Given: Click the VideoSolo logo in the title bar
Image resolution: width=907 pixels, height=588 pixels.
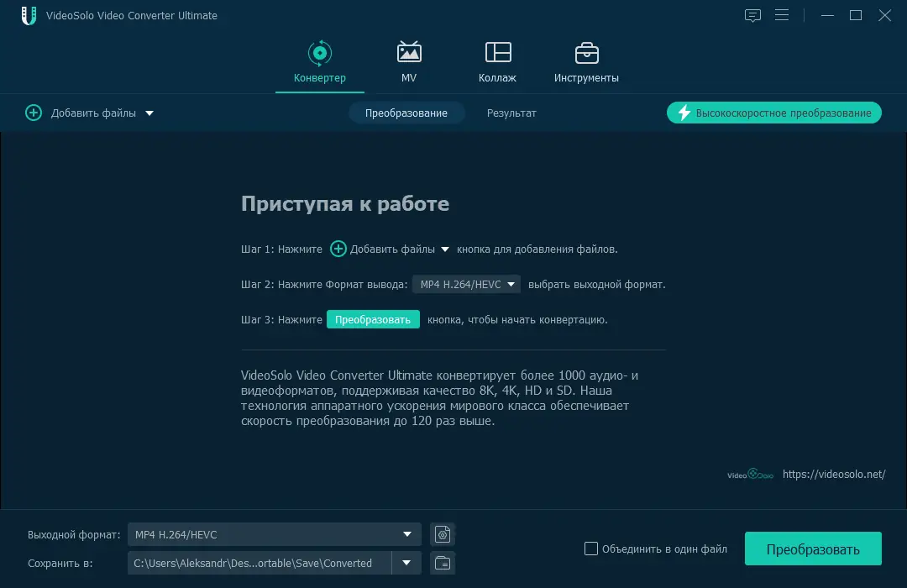Looking at the screenshot, I should (28, 15).
